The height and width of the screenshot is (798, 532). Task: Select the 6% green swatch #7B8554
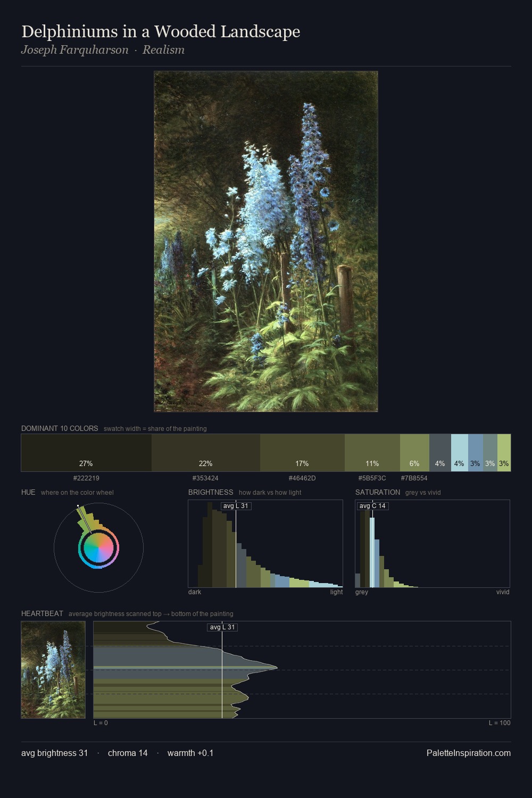[x=414, y=453]
